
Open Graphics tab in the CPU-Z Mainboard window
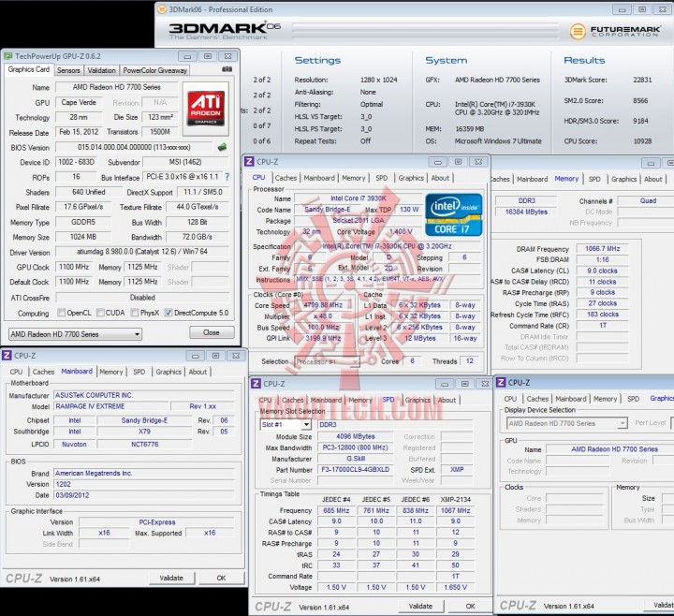click(168, 372)
